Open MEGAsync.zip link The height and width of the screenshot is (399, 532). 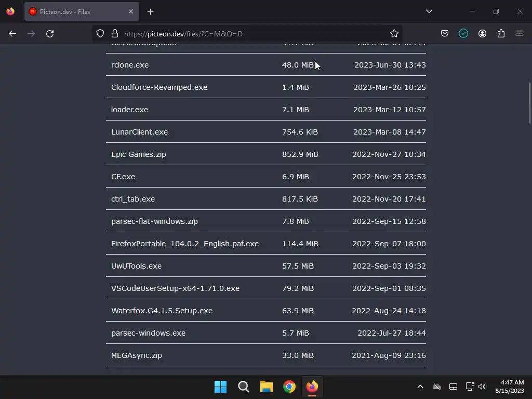click(137, 355)
